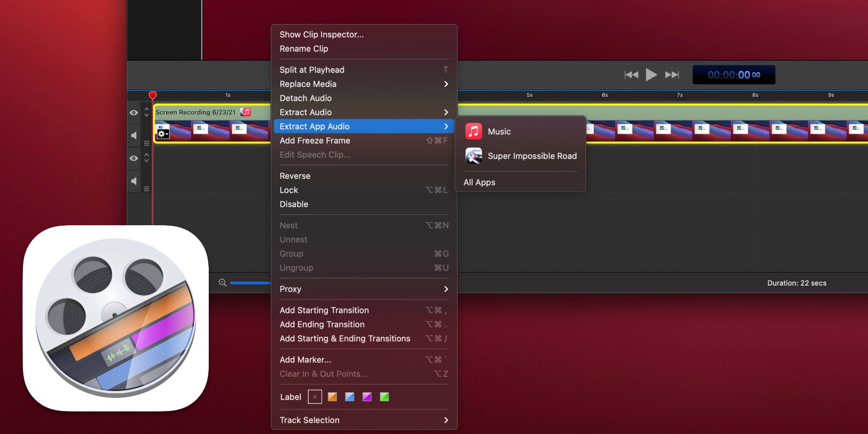Expand the Track Selection submenu
Image resolution: width=868 pixels, height=434 pixels.
(309, 420)
